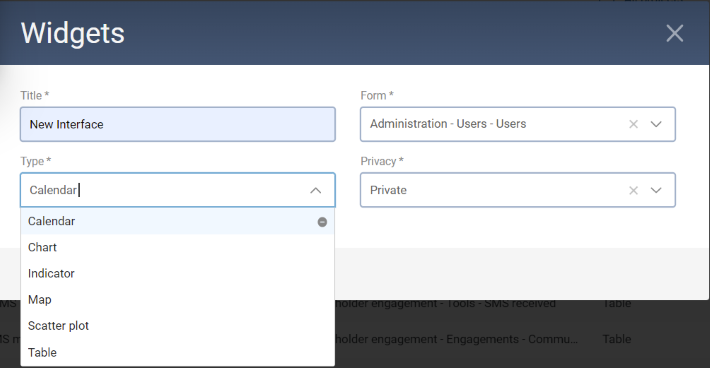Open the Privacy combo box 'Private'
This screenshot has width=710, height=368.
tap(518, 190)
